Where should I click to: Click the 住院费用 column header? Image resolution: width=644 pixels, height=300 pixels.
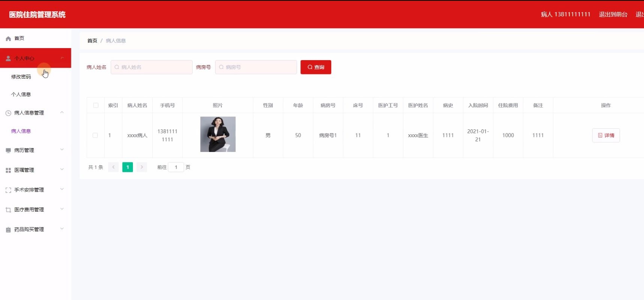tap(508, 106)
